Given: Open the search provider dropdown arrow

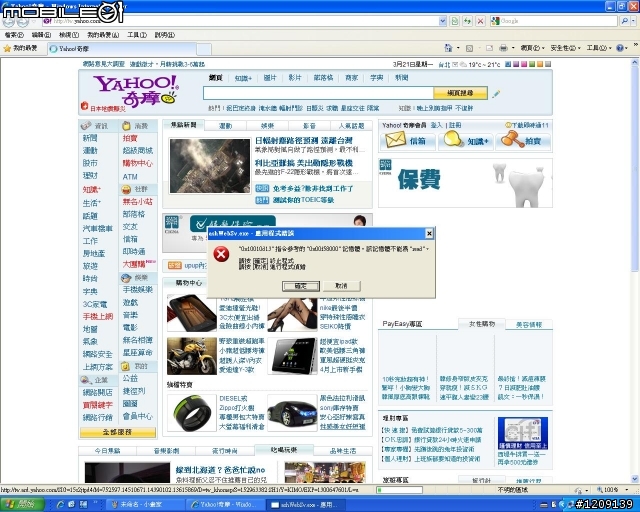Looking at the screenshot, I should point(633,21).
